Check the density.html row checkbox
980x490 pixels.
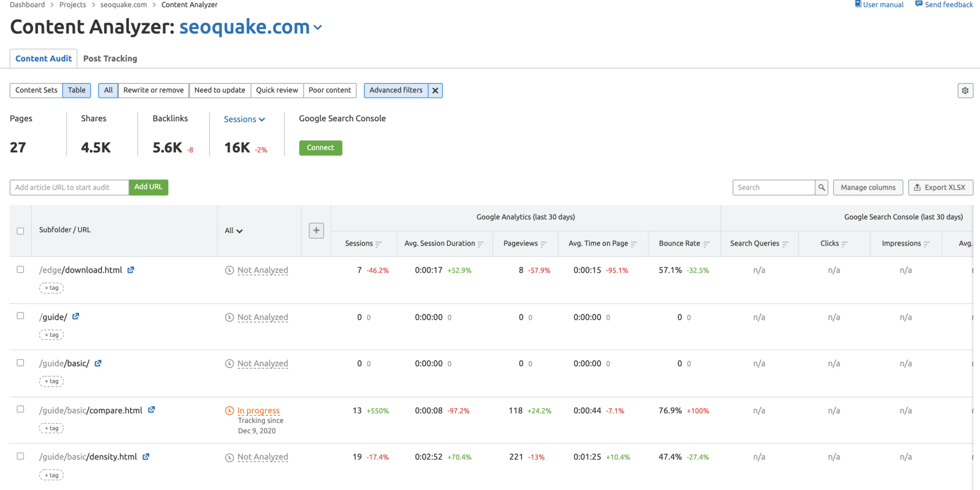pos(20,456)
